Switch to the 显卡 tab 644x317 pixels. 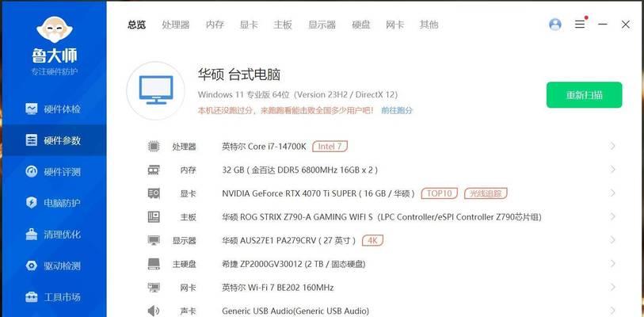[x=249, y=25]
